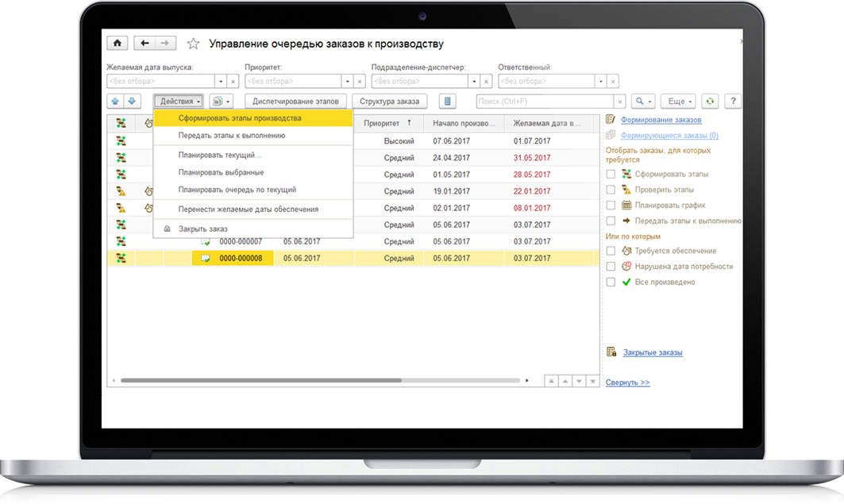Go to previous row with up triangle

click(565, 381)
